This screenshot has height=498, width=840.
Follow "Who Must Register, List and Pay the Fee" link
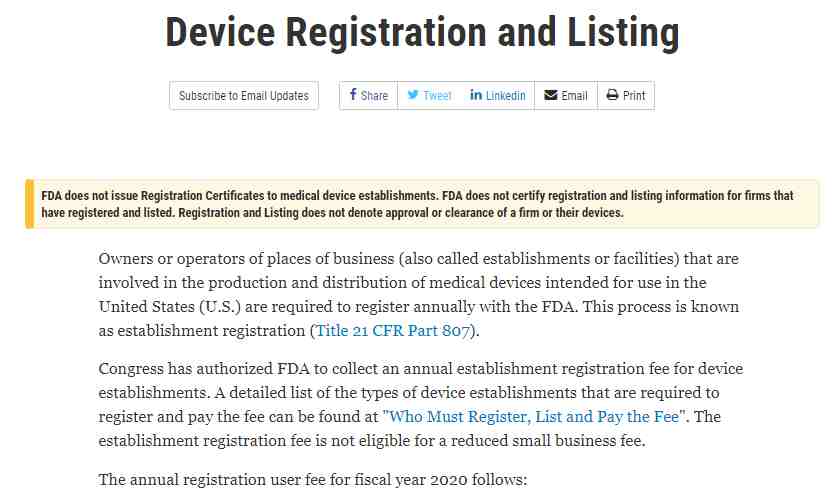[x=531, y=416]
